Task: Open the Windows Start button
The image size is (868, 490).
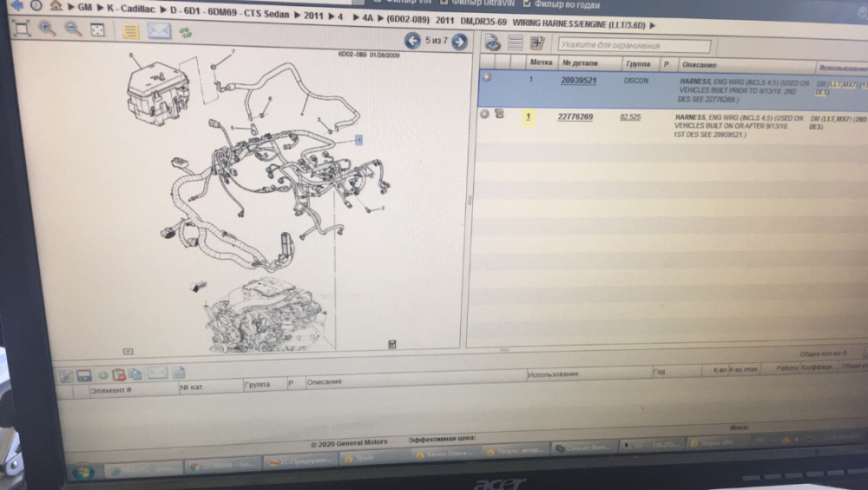Action: [x=83, y=472]
